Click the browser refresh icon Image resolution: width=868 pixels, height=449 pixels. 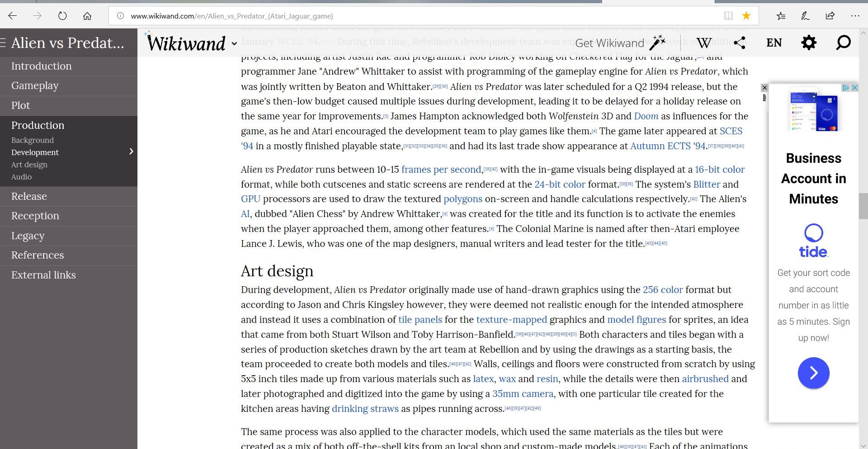[x=62, y=16]
